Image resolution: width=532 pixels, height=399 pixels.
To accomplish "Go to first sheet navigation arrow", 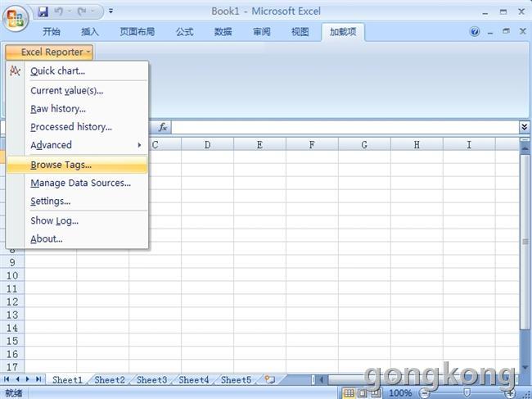I will [7, 379].
